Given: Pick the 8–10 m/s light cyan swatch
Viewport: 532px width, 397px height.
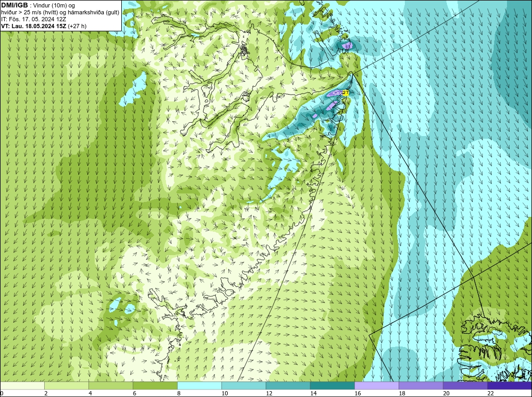Looking at the screenshot, I should 199,385.
